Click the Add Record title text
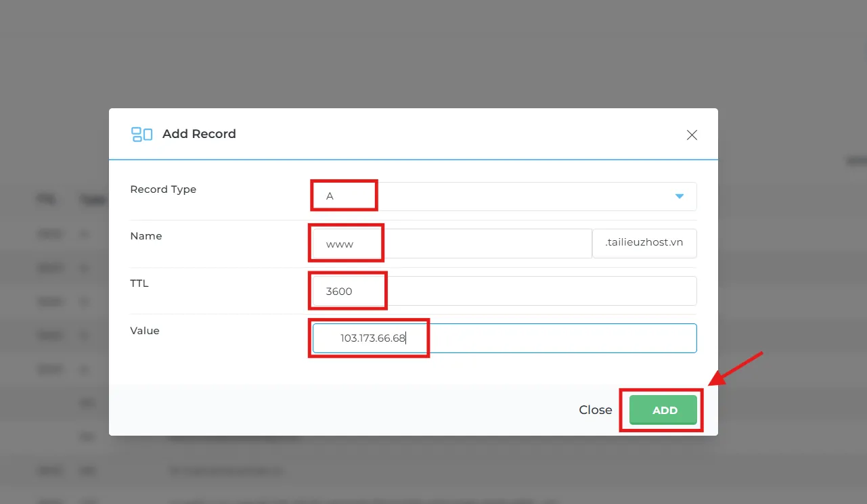 coord(199,134)
